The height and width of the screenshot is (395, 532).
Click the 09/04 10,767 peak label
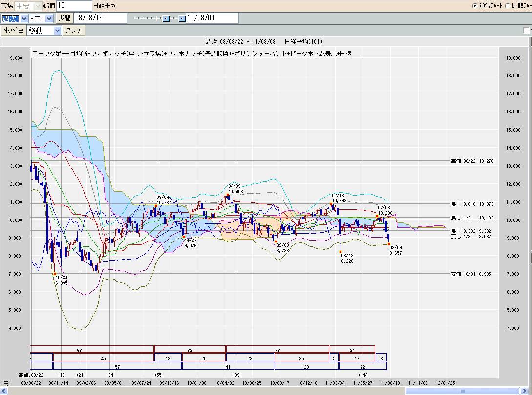point(164,200)
